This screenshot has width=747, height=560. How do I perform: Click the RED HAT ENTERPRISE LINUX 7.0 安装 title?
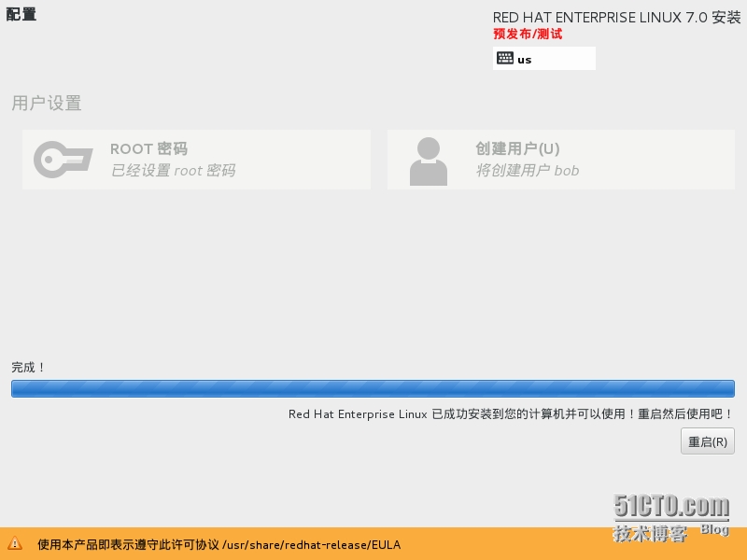[x=616, y=18]
